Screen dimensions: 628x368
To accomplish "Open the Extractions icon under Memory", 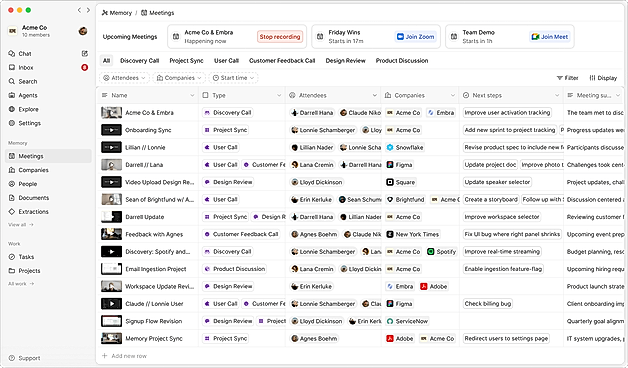I will pyautogui.click(x=12, y=211).
